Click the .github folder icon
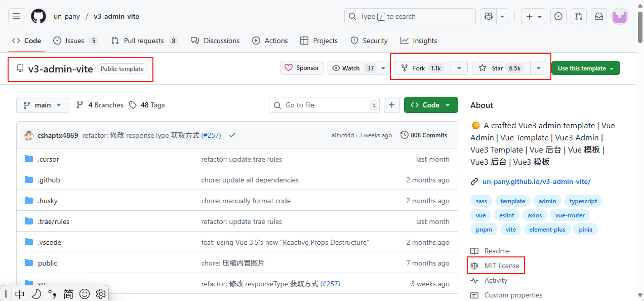Image resolution: width=644 pixels, height=301 pixels. (x=29, y=180)
